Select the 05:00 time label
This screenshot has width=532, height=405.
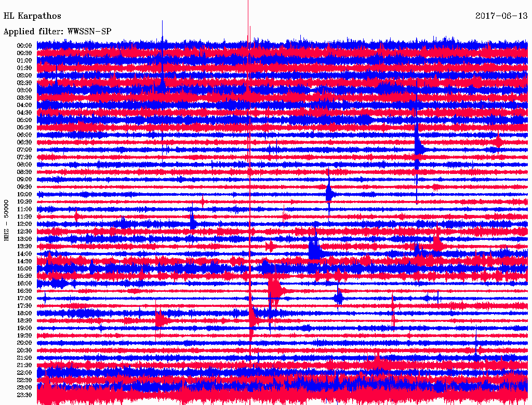[x=24, y=120]
